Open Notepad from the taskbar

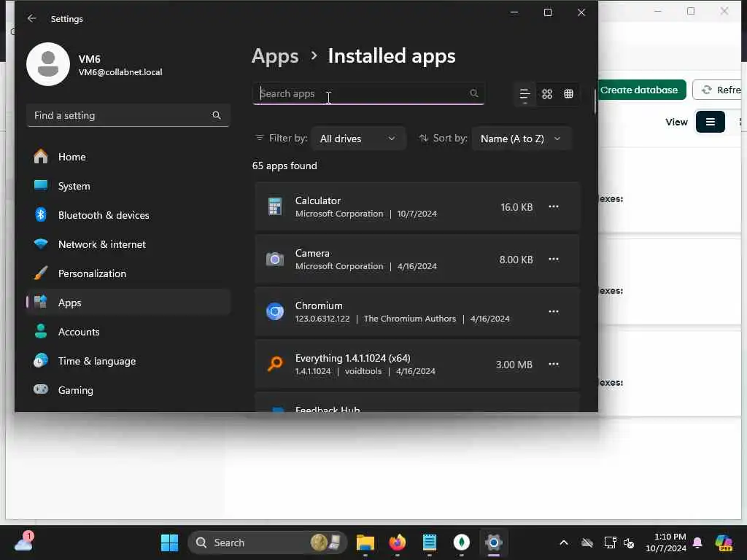click(429, 542)
